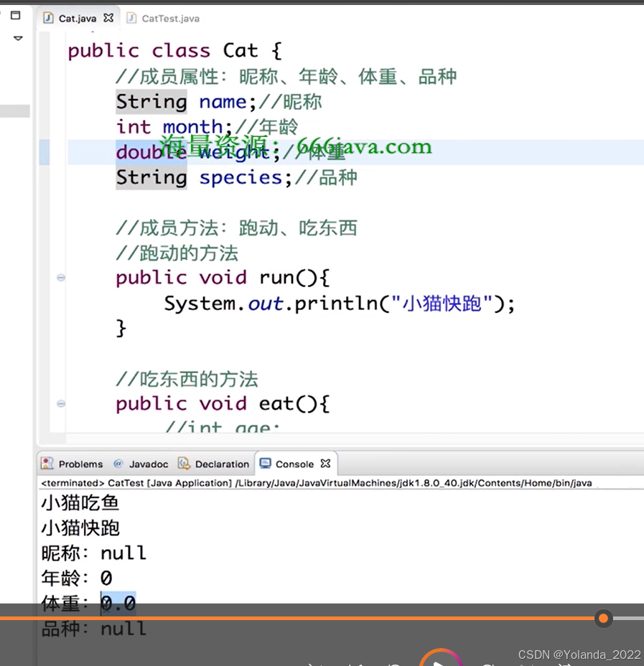Switch to the Cat.java editor tab
Viewport: 644px width, 666px height.
click(x=78, y=18)
